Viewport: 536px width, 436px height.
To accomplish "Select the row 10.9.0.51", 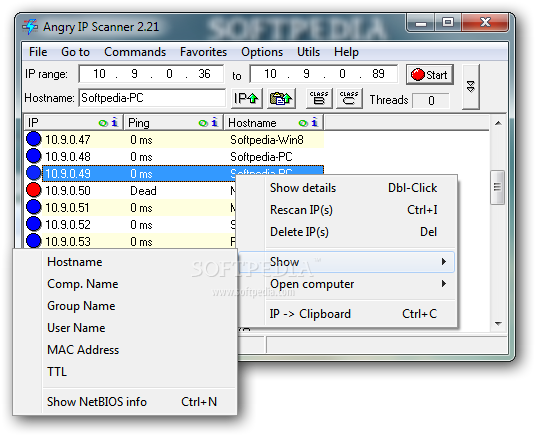I will tap(130, 207).
